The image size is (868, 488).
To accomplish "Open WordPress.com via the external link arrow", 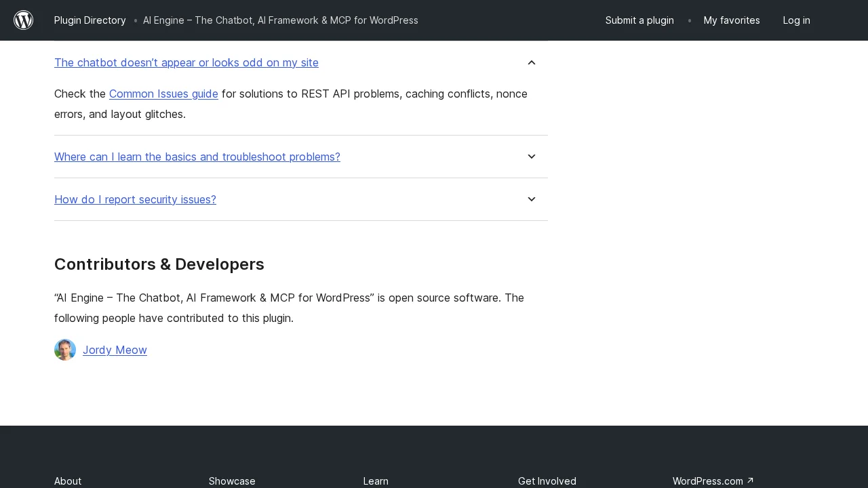I will click(750, 480).
